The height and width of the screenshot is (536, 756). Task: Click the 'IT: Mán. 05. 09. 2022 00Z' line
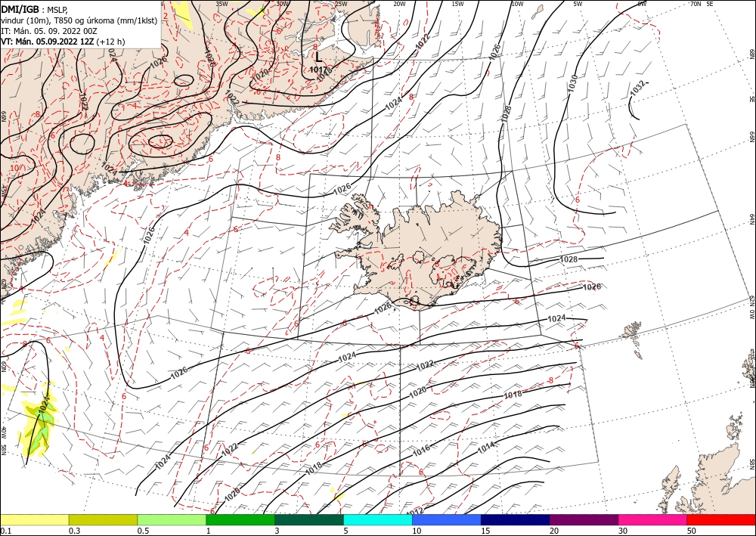(x=49, y=31)
